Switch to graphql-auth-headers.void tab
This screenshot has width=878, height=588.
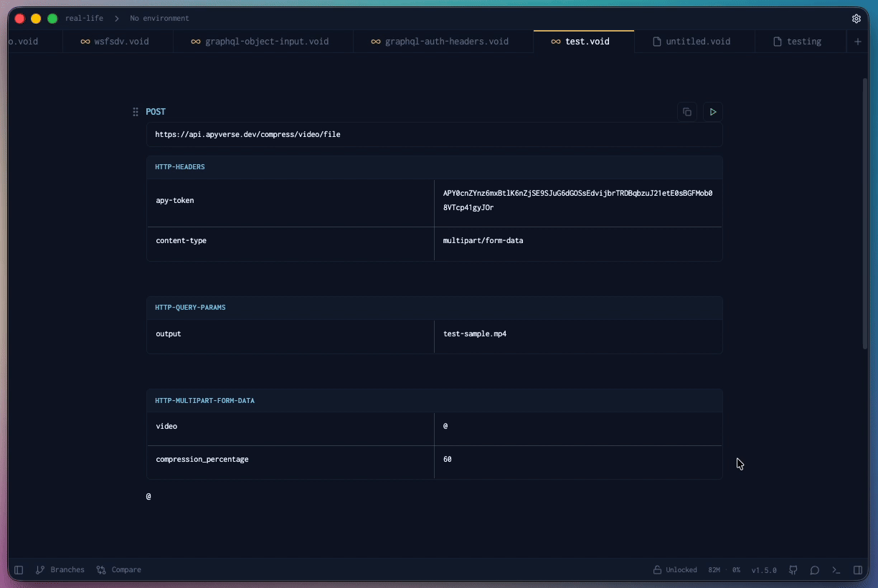pos(440,42)
